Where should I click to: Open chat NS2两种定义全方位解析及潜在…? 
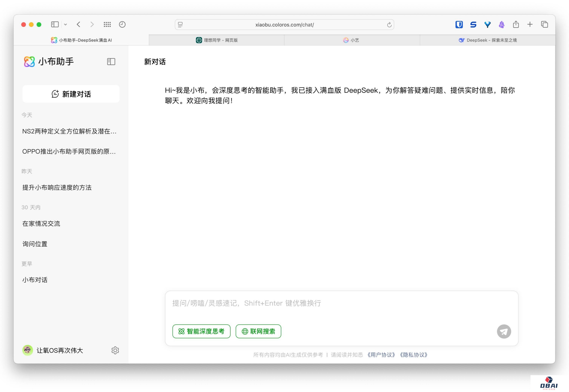(x=69, y=131)
